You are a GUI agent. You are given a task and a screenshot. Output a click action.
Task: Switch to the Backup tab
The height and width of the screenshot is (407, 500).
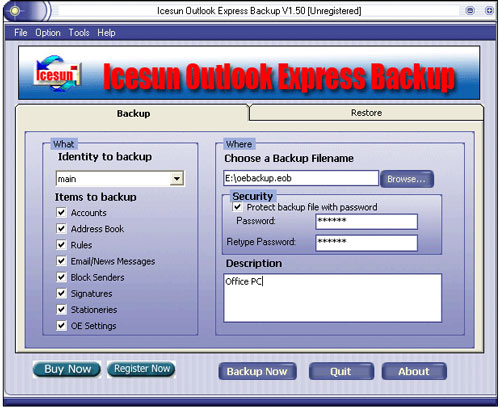(133, 114)
